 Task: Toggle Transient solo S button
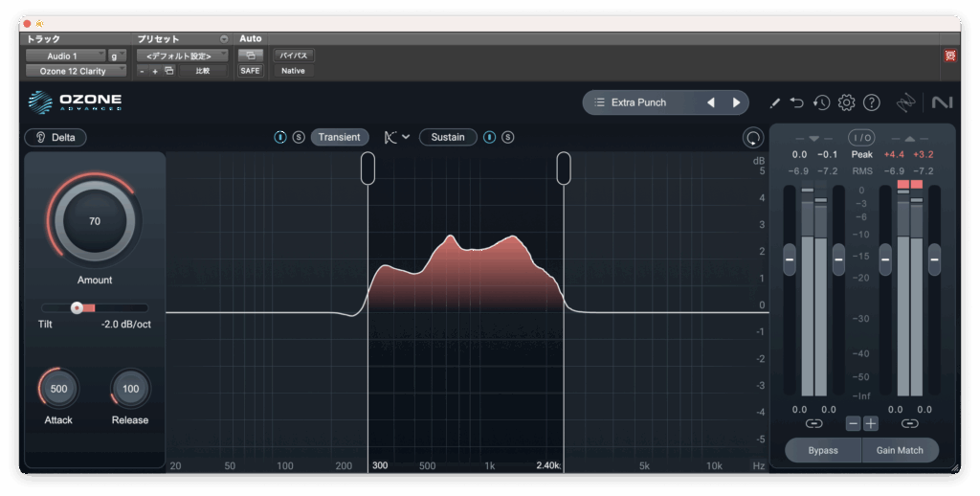[x=299, y=137]
